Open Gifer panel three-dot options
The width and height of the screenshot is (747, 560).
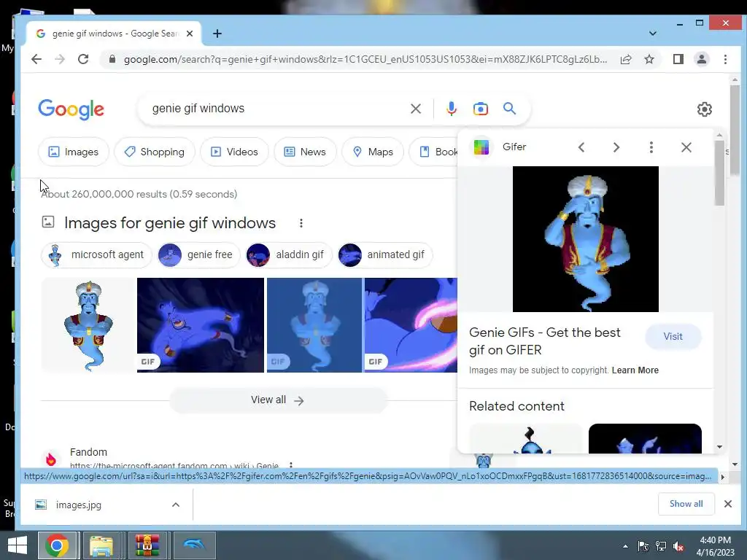(x=651, y=147)
